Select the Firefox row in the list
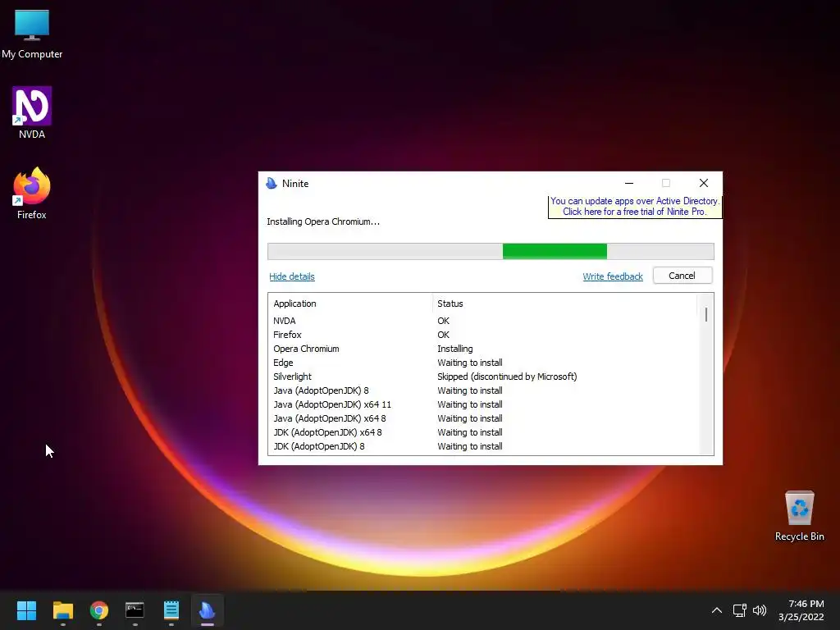Image resolution: width=840 pixels, height=630 pixels. 484,335
